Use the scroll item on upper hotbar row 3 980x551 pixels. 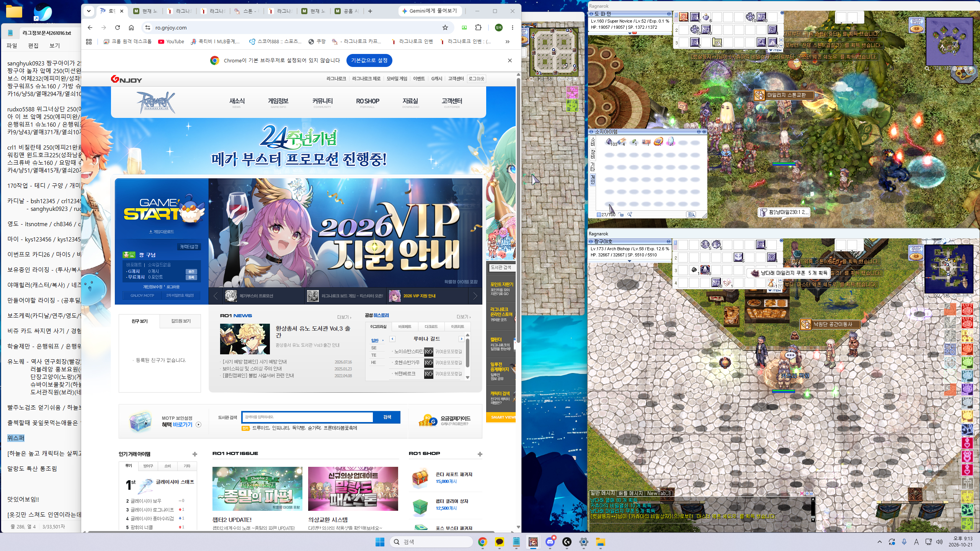[x=717, y=42]
